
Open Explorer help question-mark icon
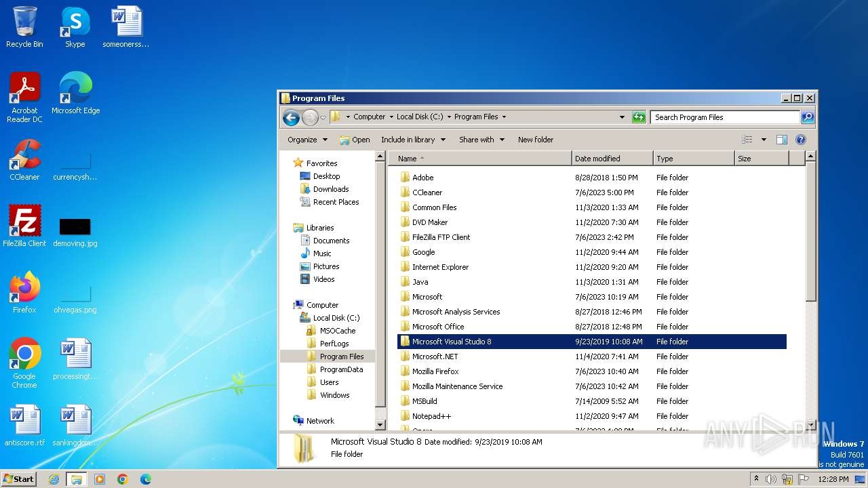point(800,140)
